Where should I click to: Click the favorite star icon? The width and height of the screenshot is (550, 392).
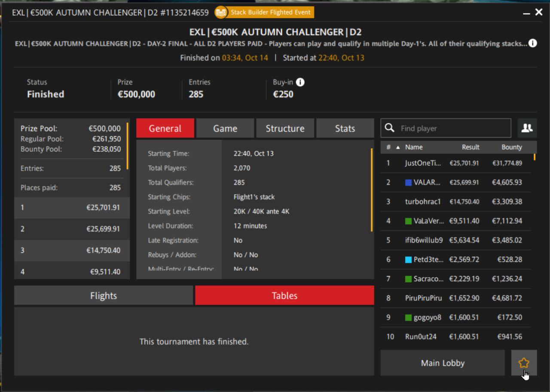(523, 363)
